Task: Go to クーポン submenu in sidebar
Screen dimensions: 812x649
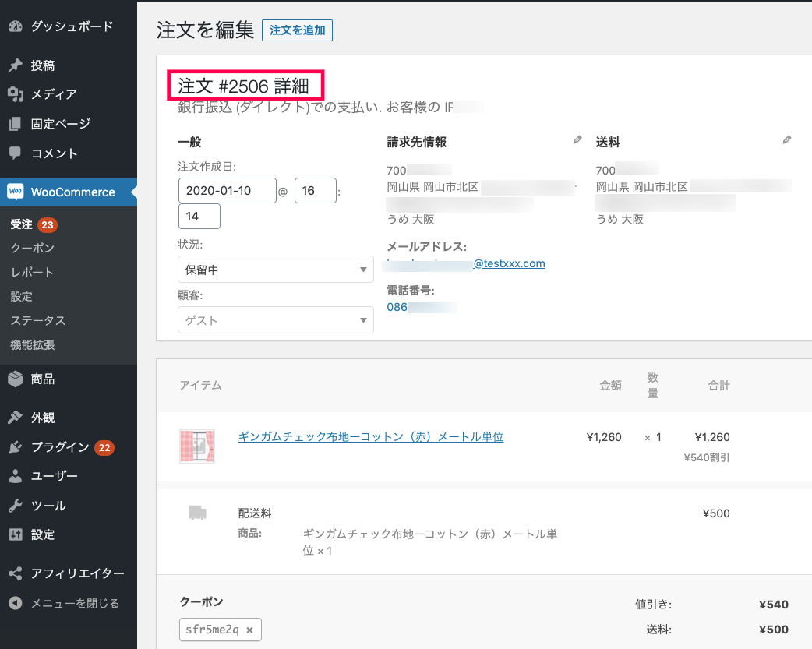Action: coord(32,248)
